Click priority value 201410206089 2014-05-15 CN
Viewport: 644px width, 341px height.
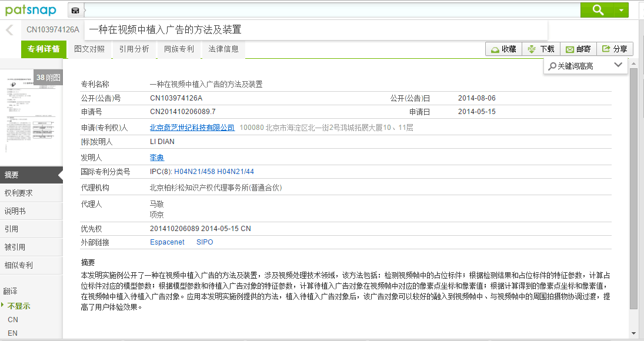(201, 229)
